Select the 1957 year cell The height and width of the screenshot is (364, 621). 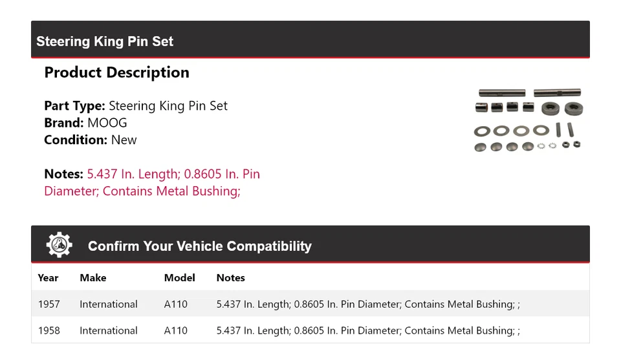click(x=49, y=304)
